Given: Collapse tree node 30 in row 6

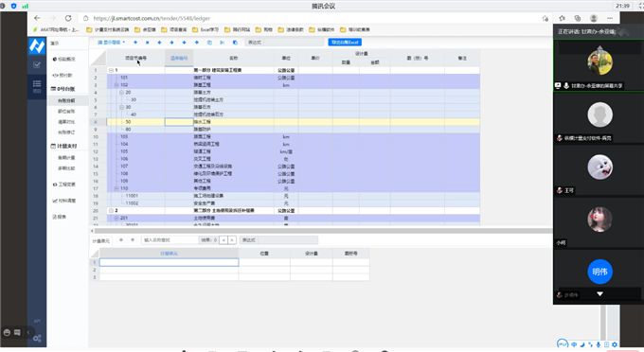Looking at the screenshot, I should [121, 107].
